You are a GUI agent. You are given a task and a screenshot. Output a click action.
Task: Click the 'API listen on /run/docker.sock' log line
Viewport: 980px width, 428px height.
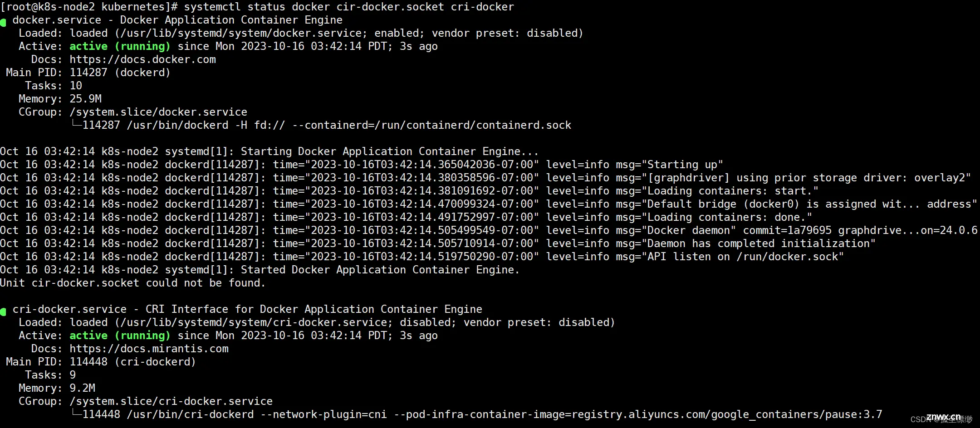pyautogui.click(x=422, y=257)
